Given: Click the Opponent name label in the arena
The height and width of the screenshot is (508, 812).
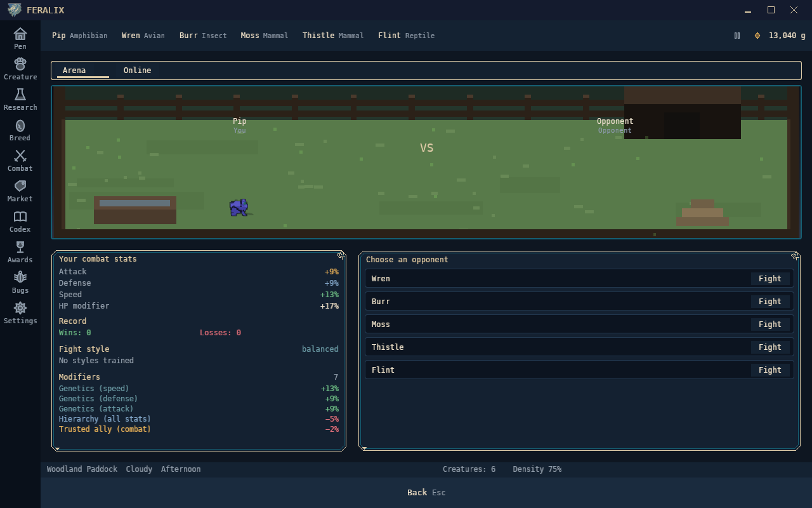Looking at the screenshot, I should point(615,121).
